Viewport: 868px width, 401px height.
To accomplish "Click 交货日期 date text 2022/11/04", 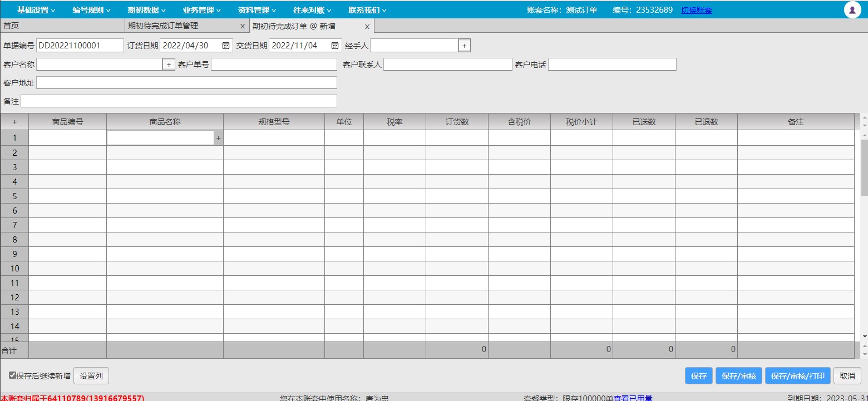I will pyautogui.click(x=294, y=46).
